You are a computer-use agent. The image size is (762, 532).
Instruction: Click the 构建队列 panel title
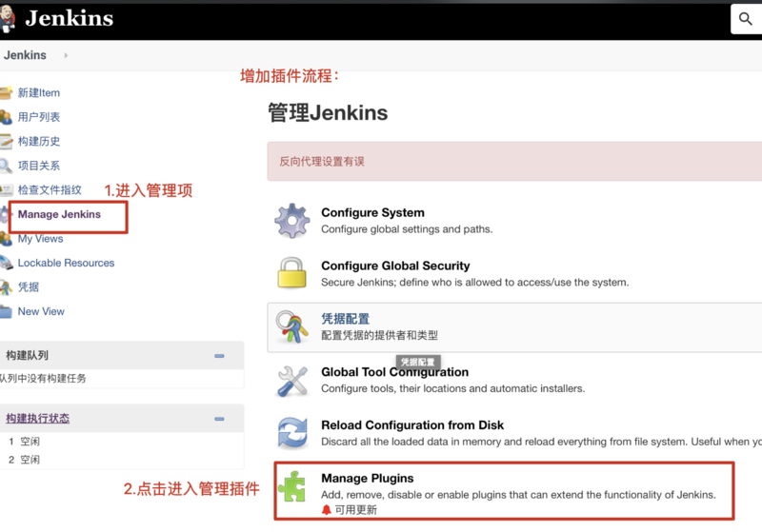click(x=27, y=355)
